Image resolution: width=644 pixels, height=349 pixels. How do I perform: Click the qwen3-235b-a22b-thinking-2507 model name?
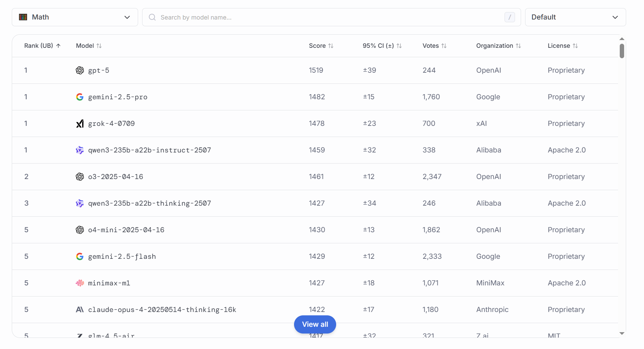pos(150,203)
